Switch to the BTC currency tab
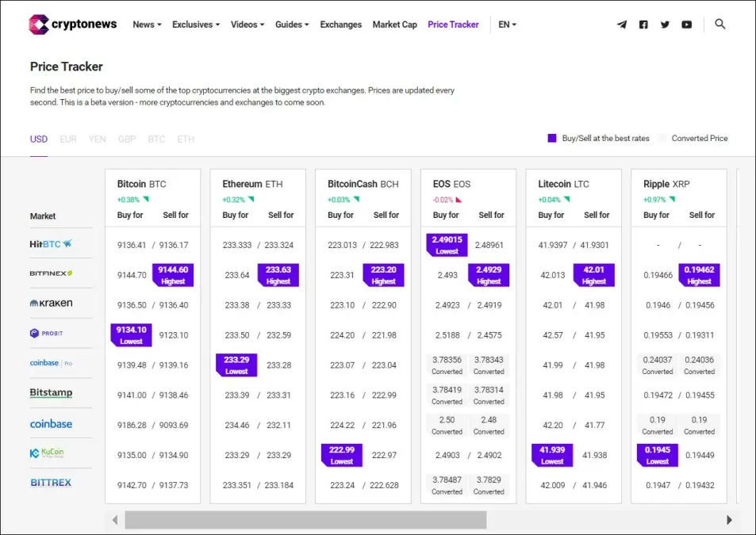Screen dimensions: 756x535 pos(156,139)
